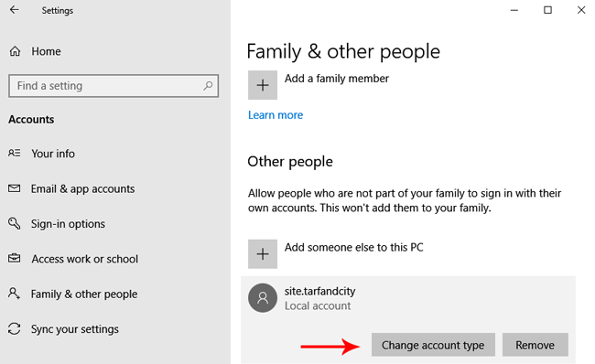595x364 pixels.
Task: Click the Family & other people page title
Action: 343,51
